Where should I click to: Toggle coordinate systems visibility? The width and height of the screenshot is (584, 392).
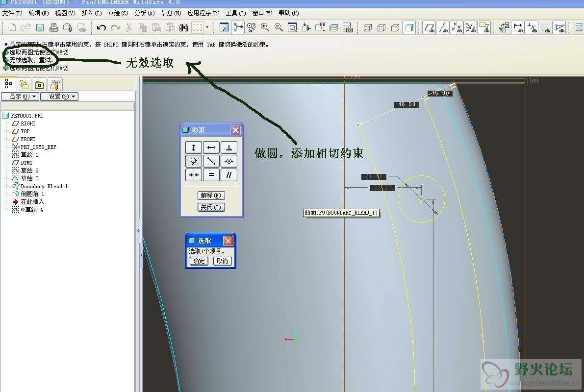470,27
